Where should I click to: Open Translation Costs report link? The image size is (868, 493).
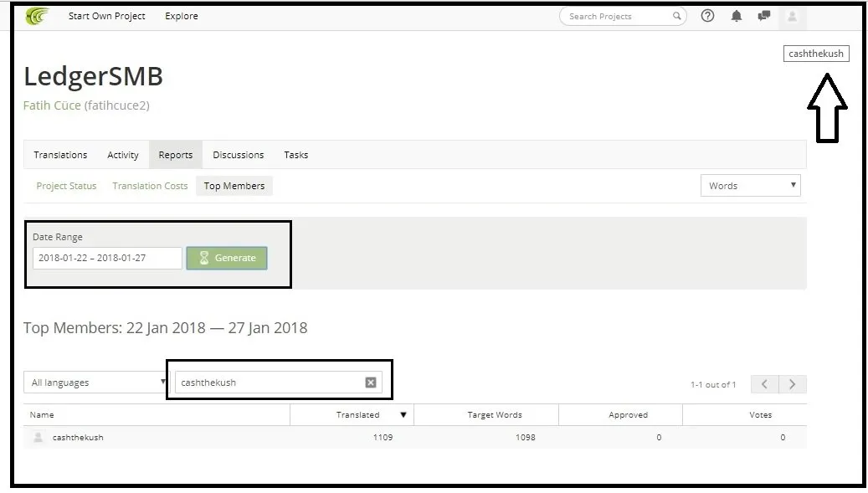[x=150, y=186]
